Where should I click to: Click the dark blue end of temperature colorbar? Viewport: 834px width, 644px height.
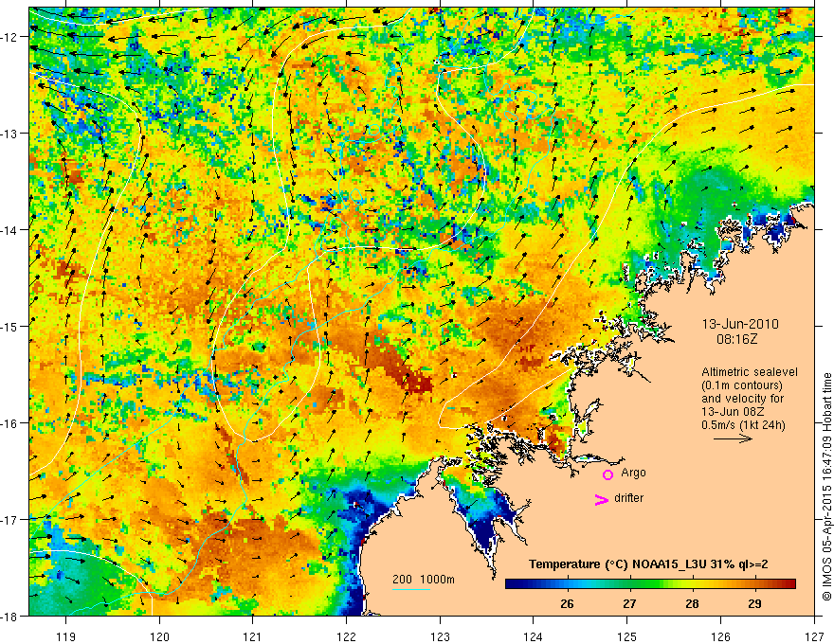[x=512, y=584]
